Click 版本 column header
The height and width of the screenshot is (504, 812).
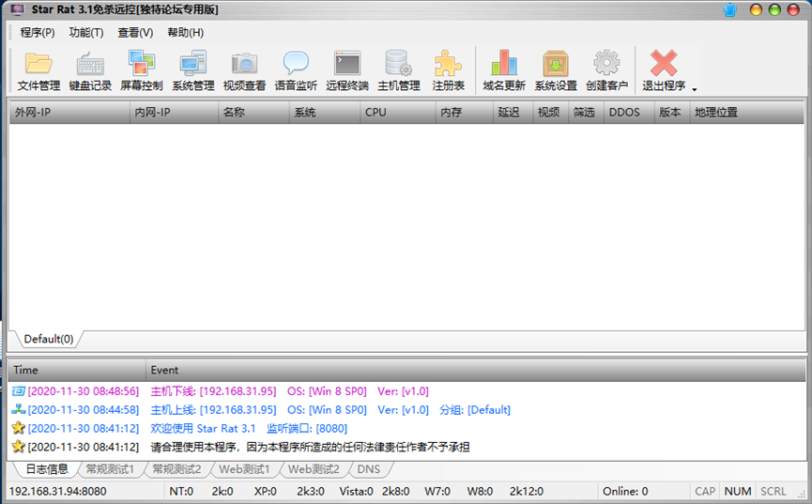click(672, 113)
